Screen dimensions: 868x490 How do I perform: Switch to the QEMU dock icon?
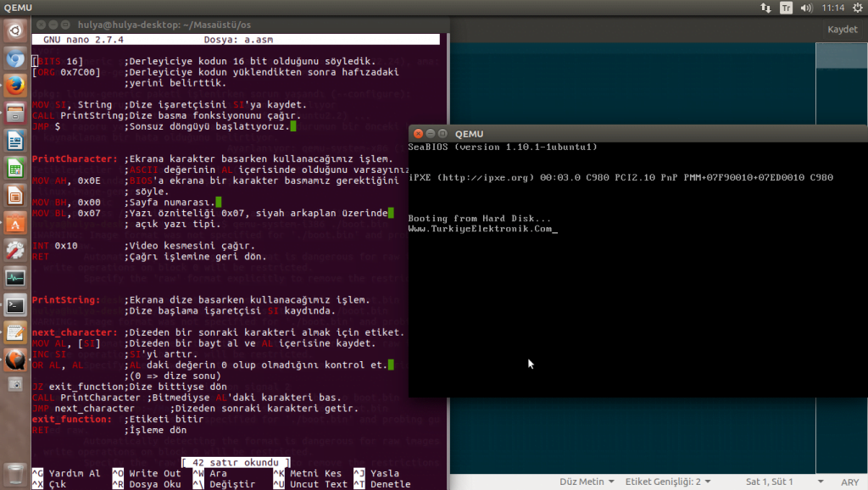click(x=15, y=360)
